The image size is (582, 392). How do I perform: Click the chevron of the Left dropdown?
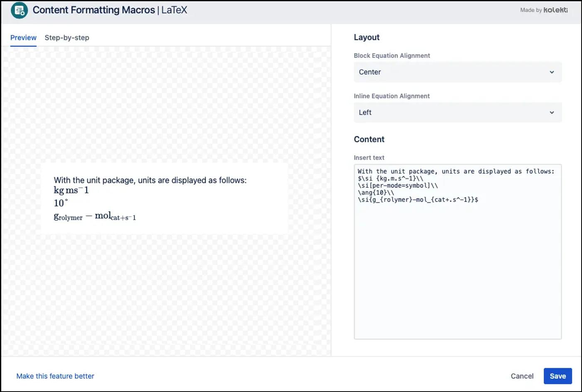pyautogui.click(x=552, y=112)
